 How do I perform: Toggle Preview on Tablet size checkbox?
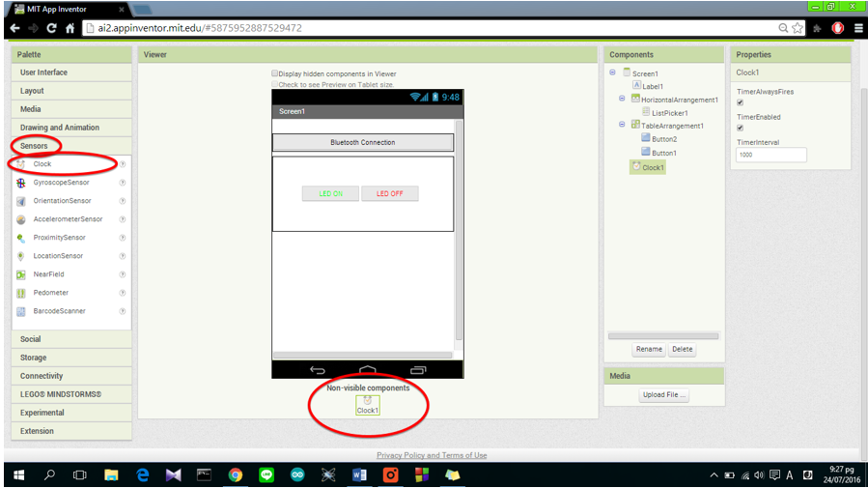click(274, 84)
